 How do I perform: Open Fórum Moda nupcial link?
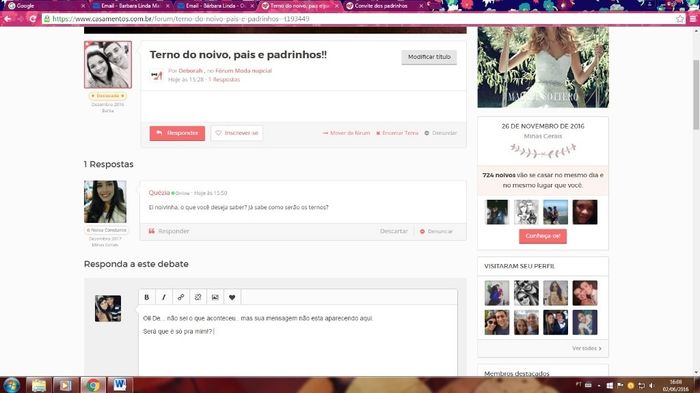243,71
